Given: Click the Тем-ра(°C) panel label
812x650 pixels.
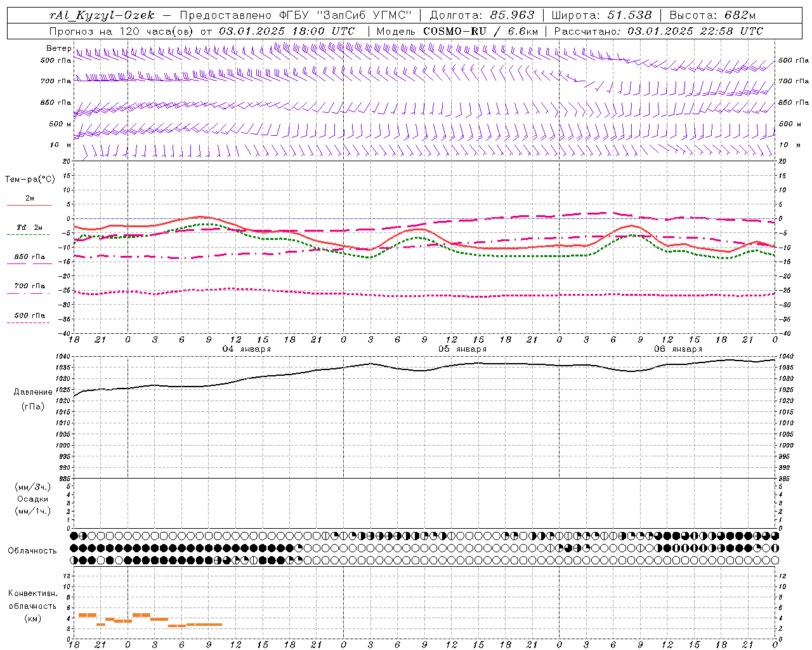Looking at the screenshot, I should [30, 180].
